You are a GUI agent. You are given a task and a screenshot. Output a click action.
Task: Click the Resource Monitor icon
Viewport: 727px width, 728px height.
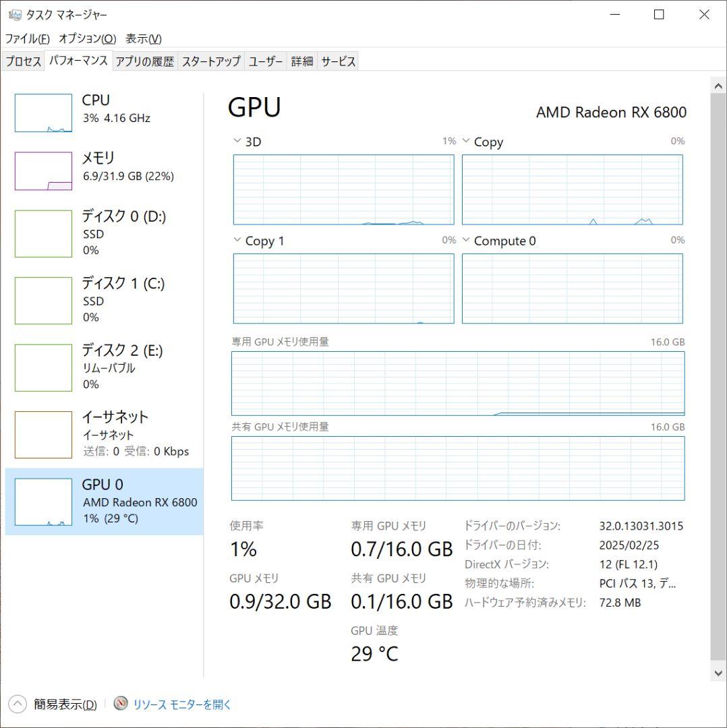tap(121, 703)
